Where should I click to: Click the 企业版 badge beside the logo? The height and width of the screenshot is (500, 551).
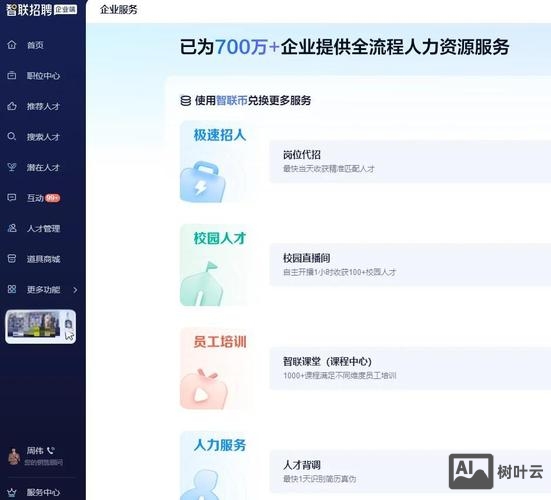[66, 9]
